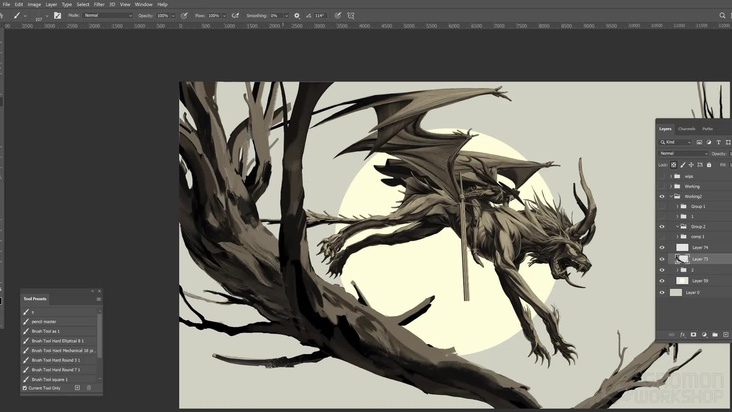Expand the wips layer group
The height and width of the screenshot is (412, 732).
coord(671,176)
